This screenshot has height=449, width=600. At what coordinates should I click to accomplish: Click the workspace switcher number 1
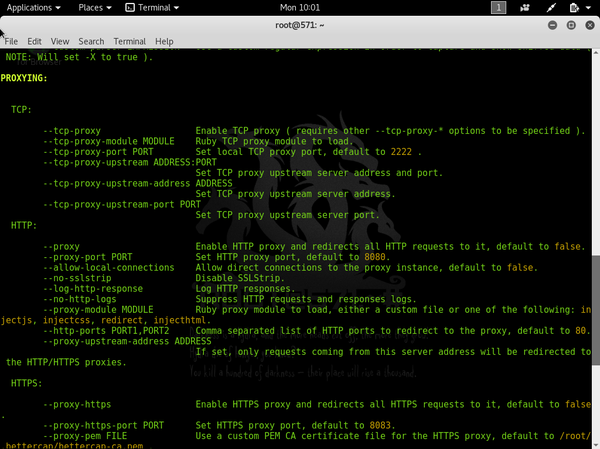click(499, 7)
